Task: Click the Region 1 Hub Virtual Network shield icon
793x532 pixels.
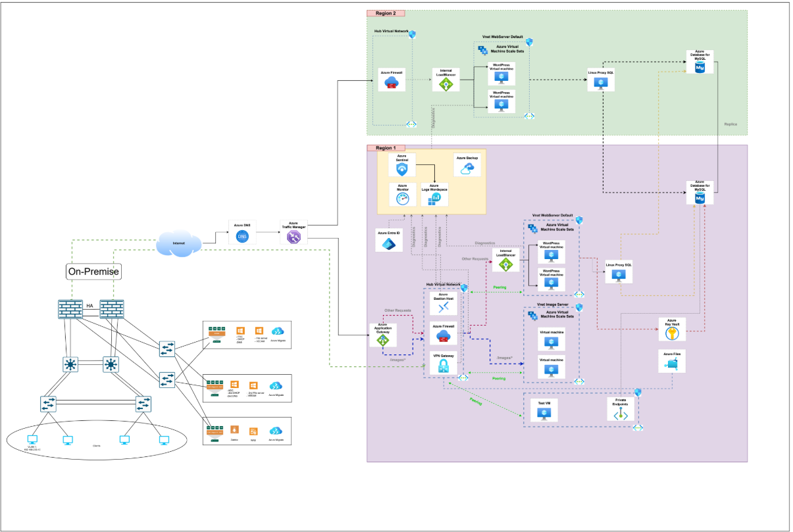Action: coord(464,288)
